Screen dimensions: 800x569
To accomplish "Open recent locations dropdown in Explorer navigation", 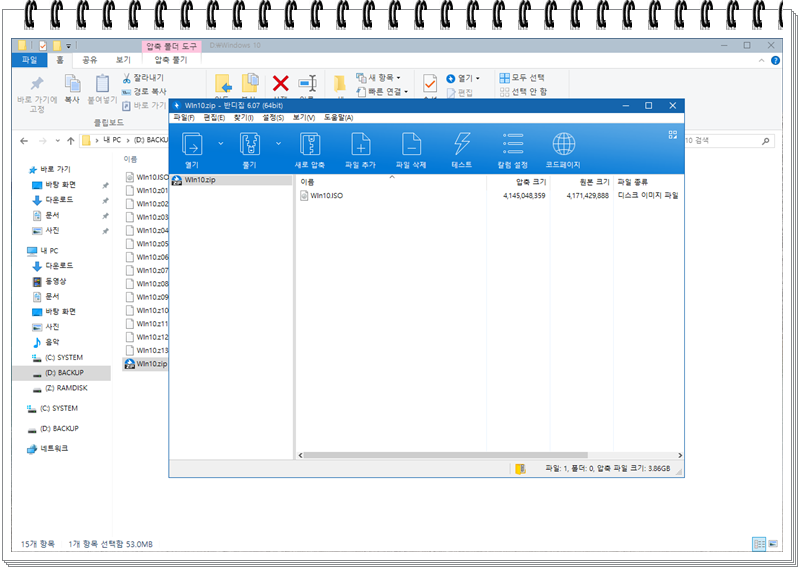I will (x=58, y=141).
